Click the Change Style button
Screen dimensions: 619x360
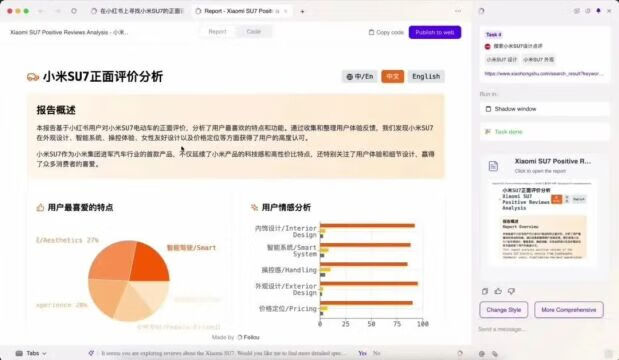click(x=504, y=310)
